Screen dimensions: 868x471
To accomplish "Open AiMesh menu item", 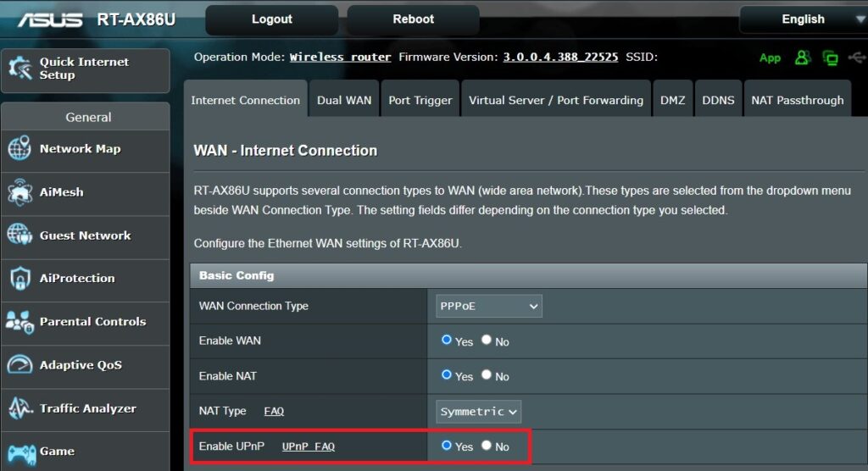I will [86, 192].
